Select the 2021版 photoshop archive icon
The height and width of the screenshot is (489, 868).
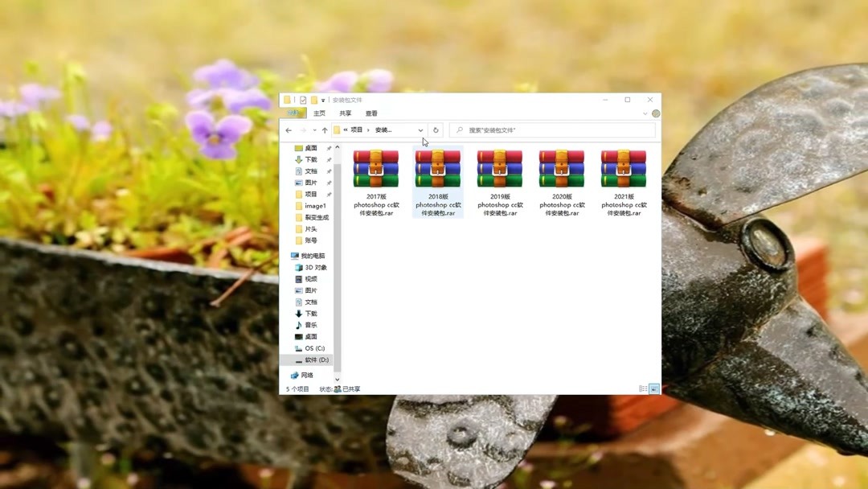[624, 169]
